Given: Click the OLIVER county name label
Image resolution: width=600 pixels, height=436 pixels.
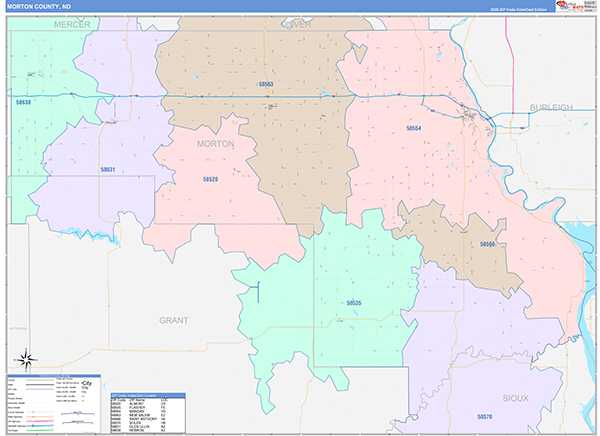Looking at the screenshot, I should coord(296,24).
